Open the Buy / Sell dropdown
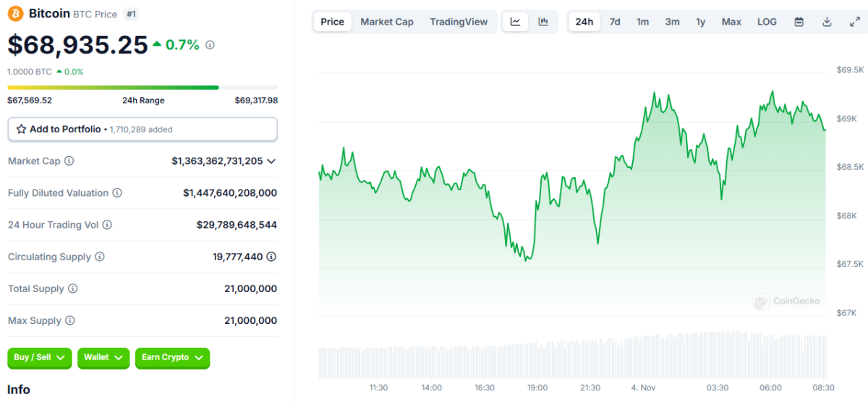This screenshot has height=402, width=868. [x=40, y=358]
